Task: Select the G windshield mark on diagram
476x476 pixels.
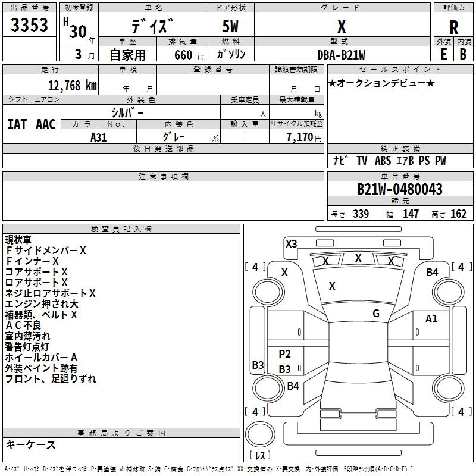Action: [376, 314]
